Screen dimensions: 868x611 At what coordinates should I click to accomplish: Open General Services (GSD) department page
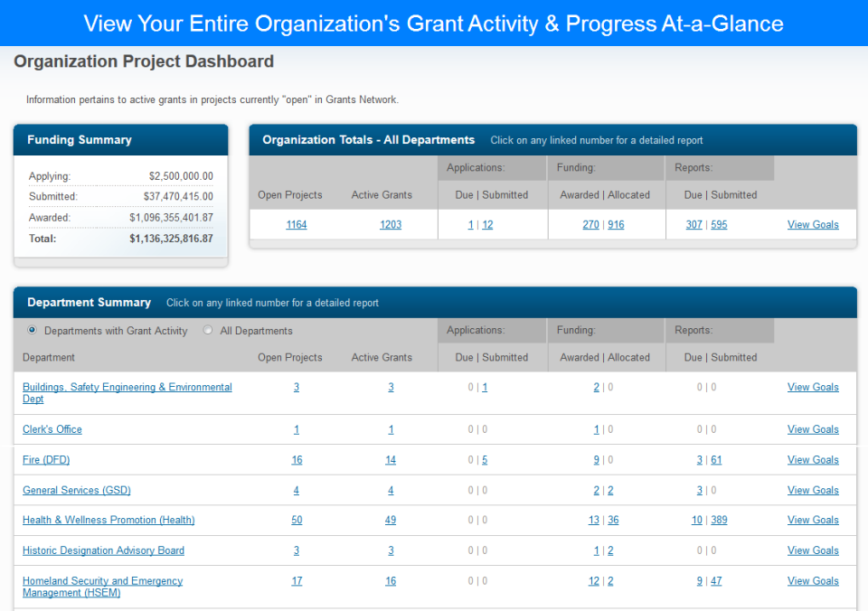[76, 490]
